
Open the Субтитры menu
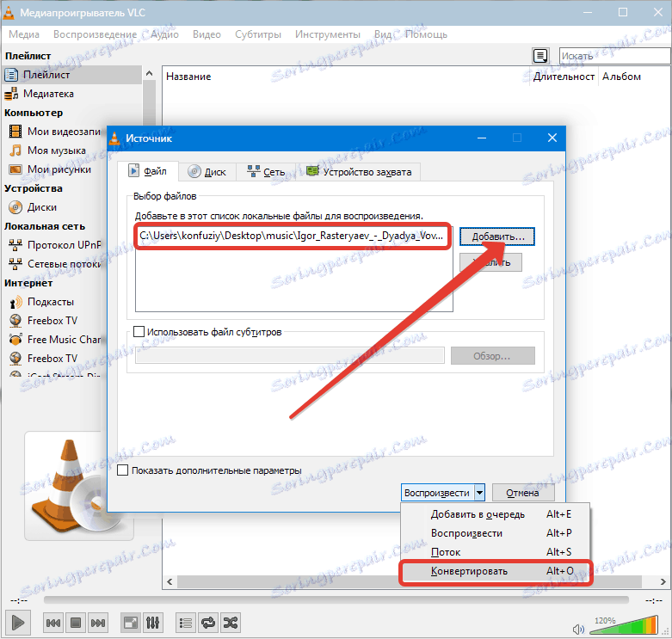click(258, 34)
